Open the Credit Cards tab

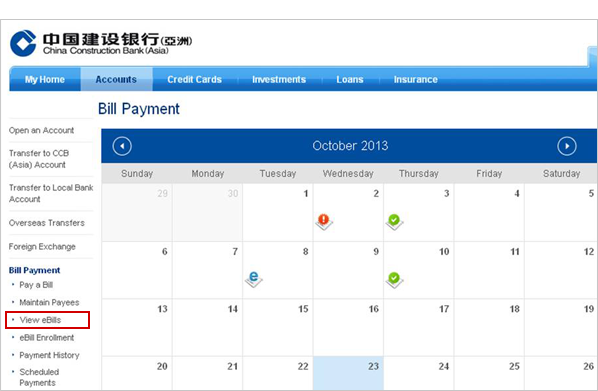195,79
